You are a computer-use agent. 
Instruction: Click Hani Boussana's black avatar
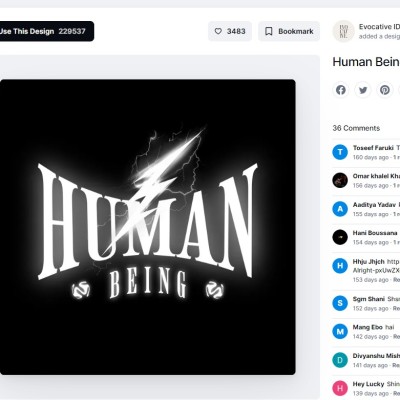click(x=340, y=237)
